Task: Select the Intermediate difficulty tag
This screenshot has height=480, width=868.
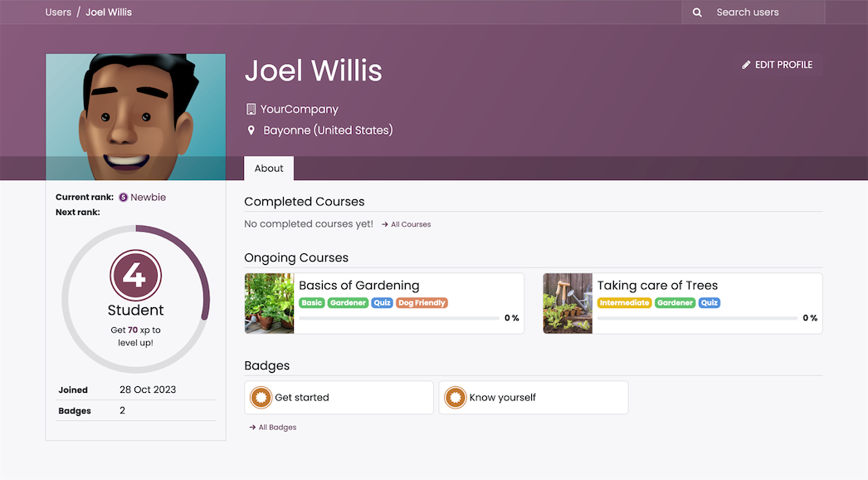Action: [x=624, y=302]
